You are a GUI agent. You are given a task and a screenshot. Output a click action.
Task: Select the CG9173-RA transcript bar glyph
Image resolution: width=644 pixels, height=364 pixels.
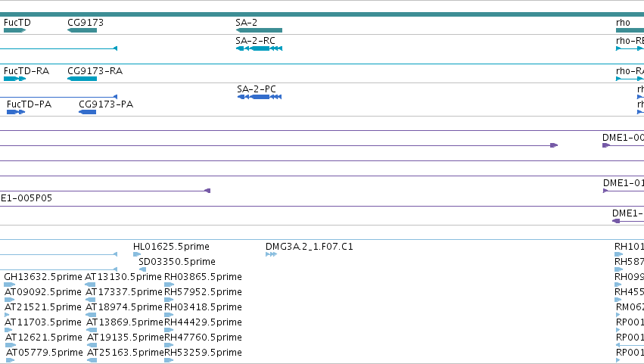point(82,79)
